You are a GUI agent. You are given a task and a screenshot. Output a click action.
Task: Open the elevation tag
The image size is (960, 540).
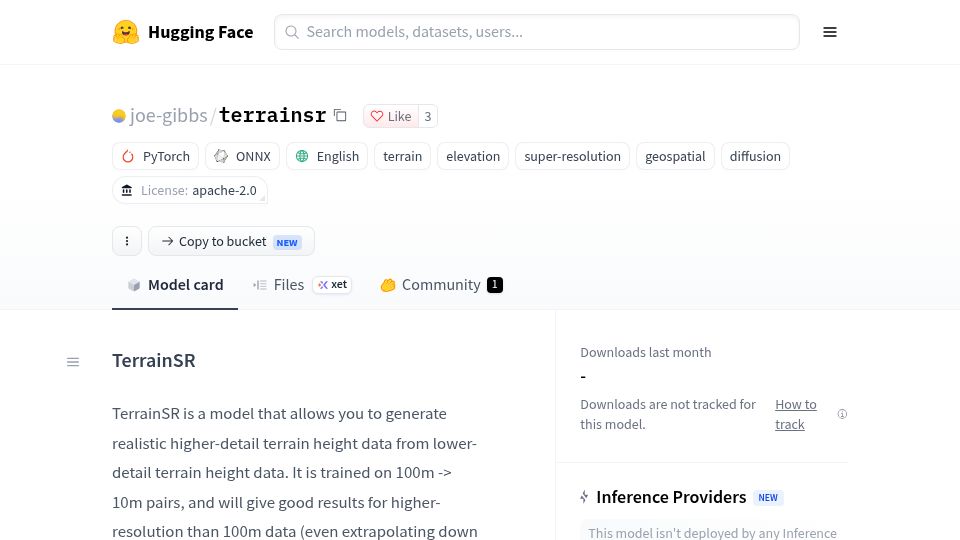pyautogui.click(x=473, y=156)
